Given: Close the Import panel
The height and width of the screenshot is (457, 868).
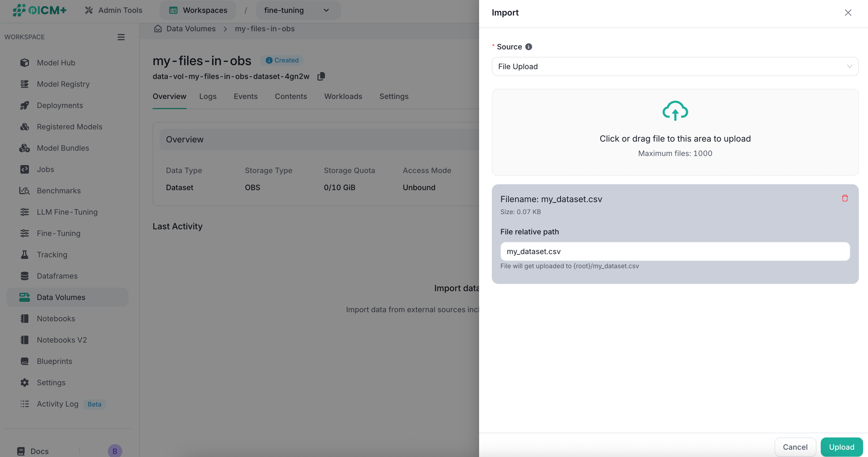Looking at the screenshot, I should click(848, 13).
